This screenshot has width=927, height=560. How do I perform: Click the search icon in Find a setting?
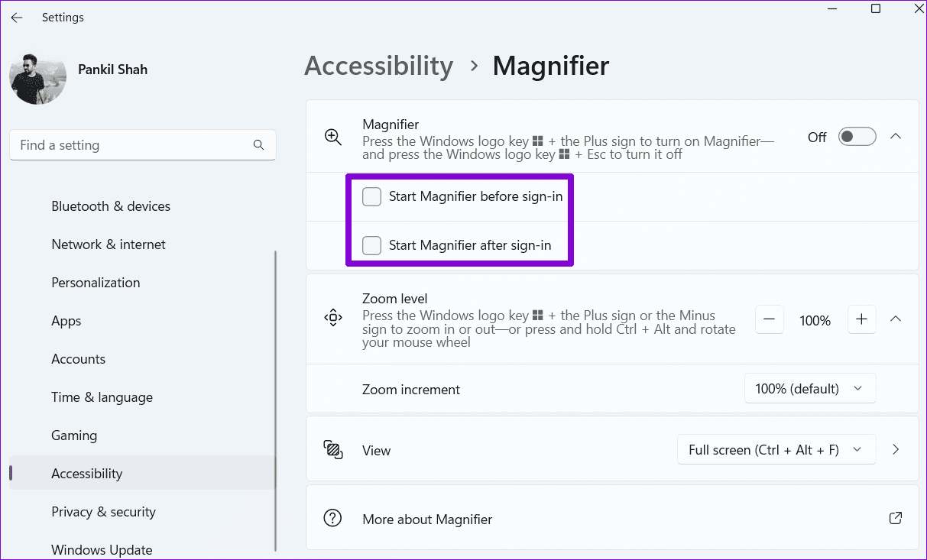tap(258, 144)
